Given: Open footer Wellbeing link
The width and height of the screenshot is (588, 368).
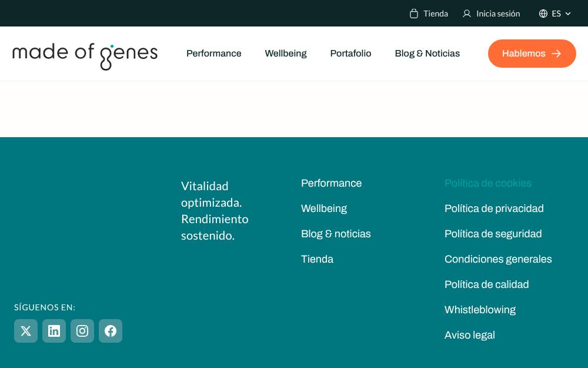Looking at the screenshot, I should 324,208.
